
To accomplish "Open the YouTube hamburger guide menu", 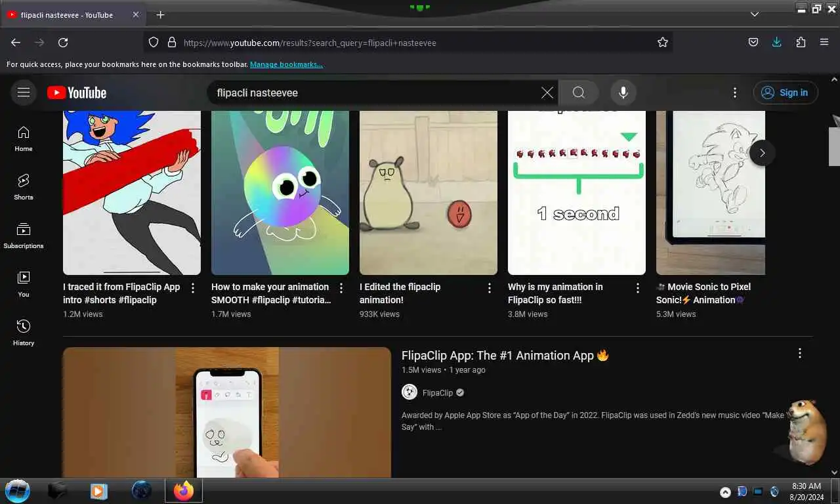I will 24,93.
